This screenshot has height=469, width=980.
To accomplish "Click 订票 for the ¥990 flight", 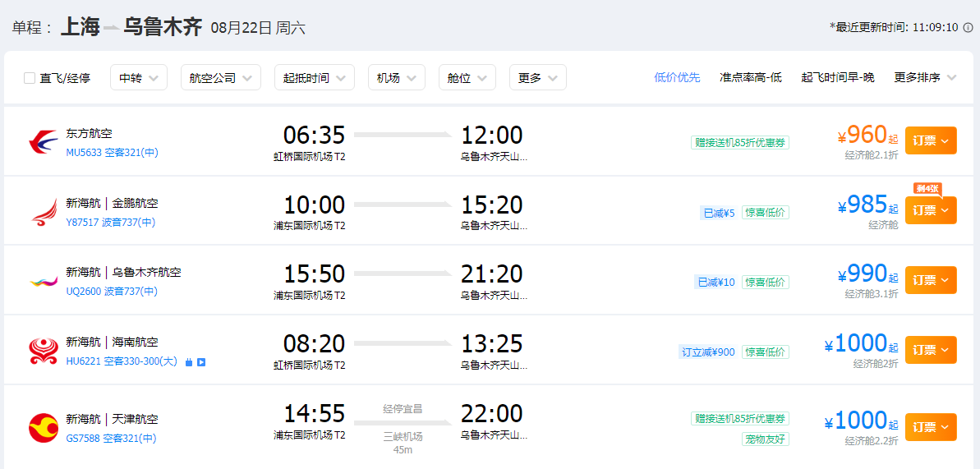I will (931, 279).
